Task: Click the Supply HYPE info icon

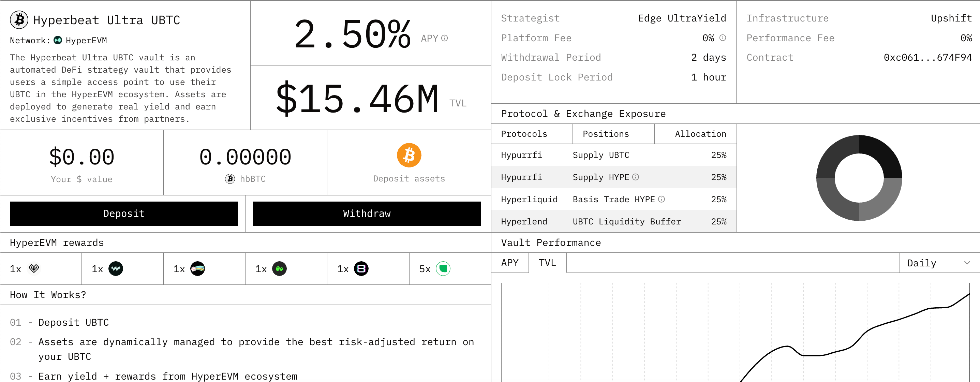Action: pyautogui.click(x=636, y=177)
